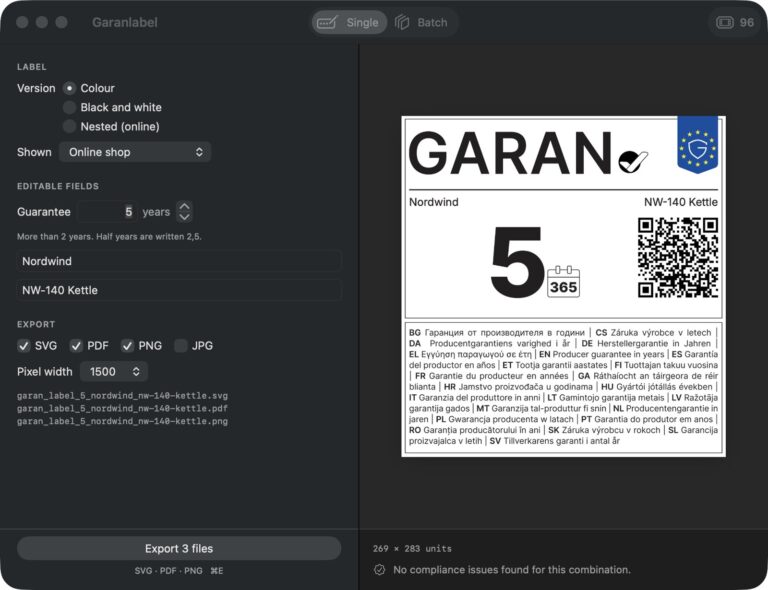Select the Black and white version
The image size is (768, 590).
(x=70, y=107)
